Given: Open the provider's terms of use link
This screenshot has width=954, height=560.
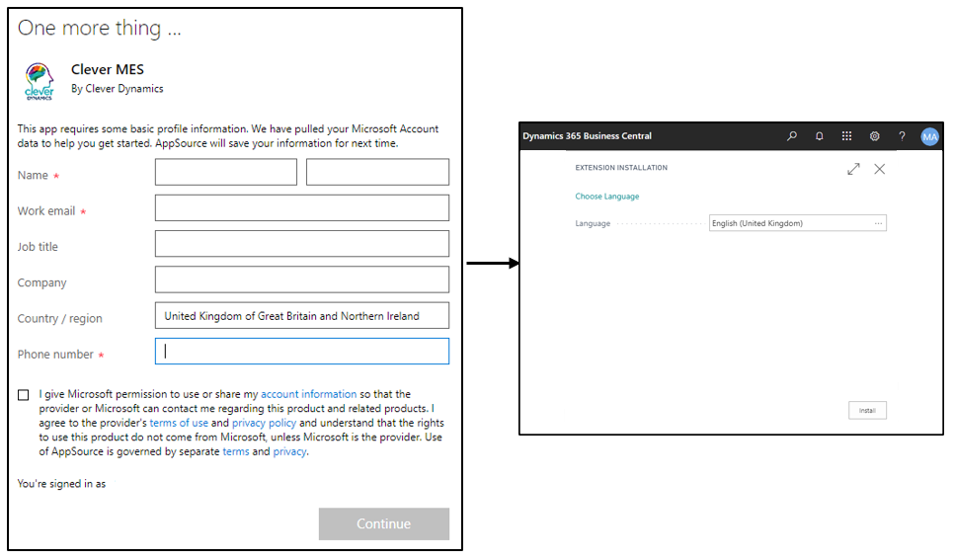Looking at the screenshot, I should (179, 423).
